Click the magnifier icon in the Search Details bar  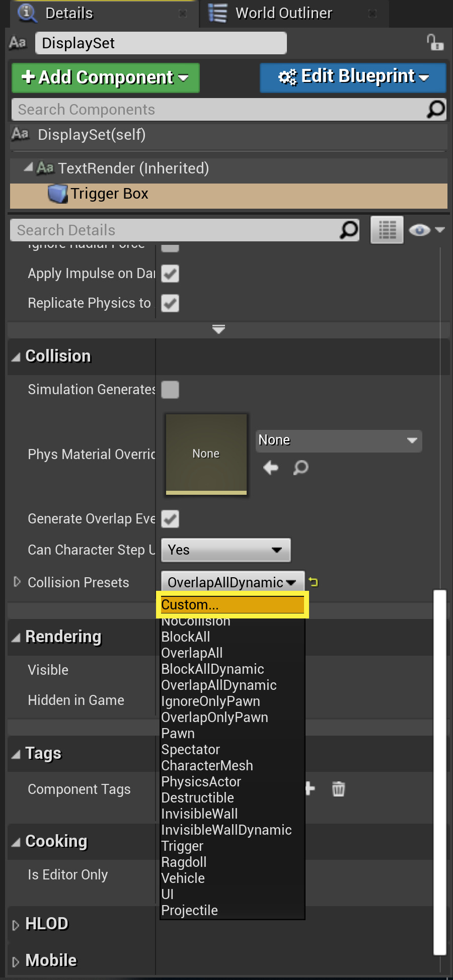click(349, 230)
